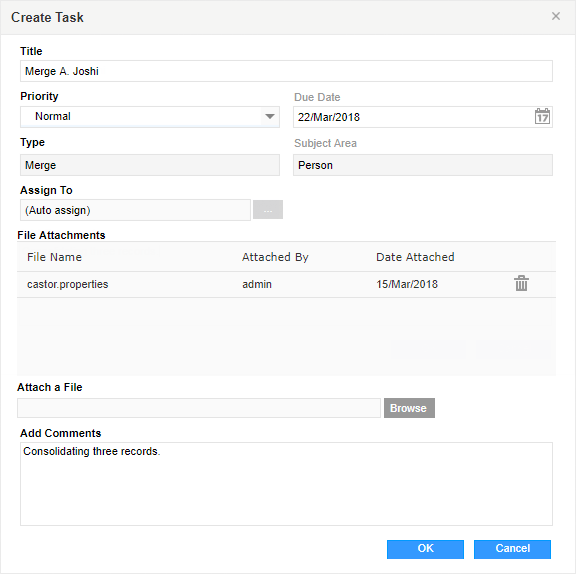Confirm with the OK button

click(425, 549)
